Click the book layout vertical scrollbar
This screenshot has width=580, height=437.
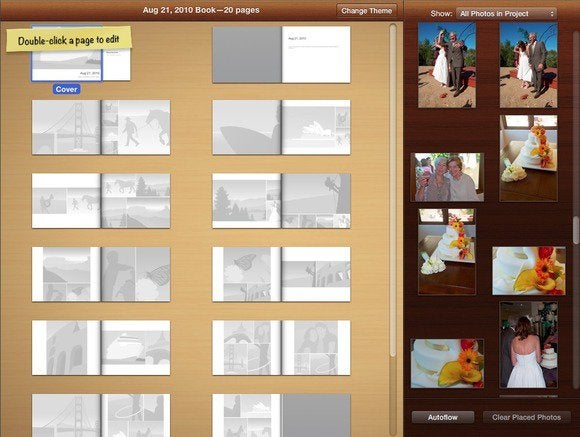pyautogui.click(x=393, y=191)
